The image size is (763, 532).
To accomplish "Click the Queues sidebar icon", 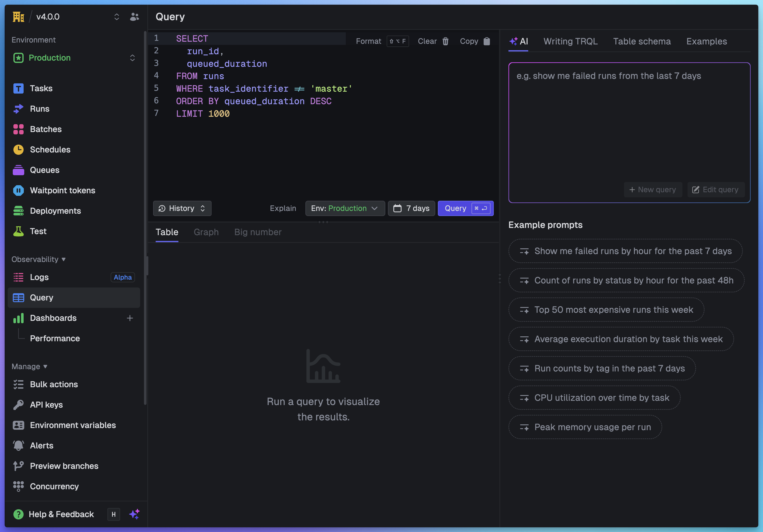I will coord(19,170).
